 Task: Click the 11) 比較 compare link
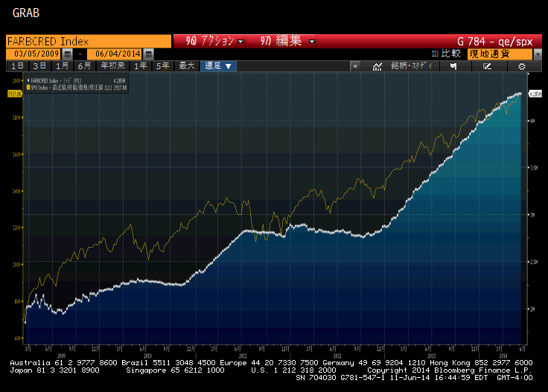447,54
